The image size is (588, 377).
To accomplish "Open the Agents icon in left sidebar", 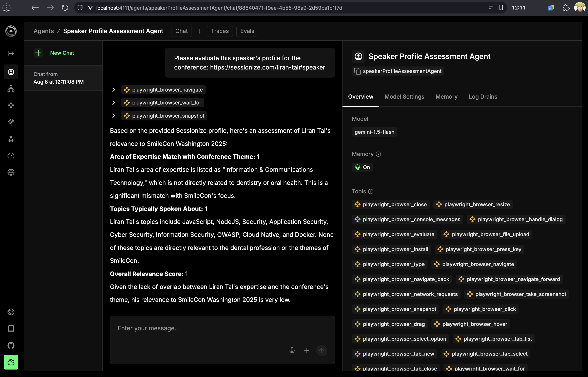I will tap(11, 72).
